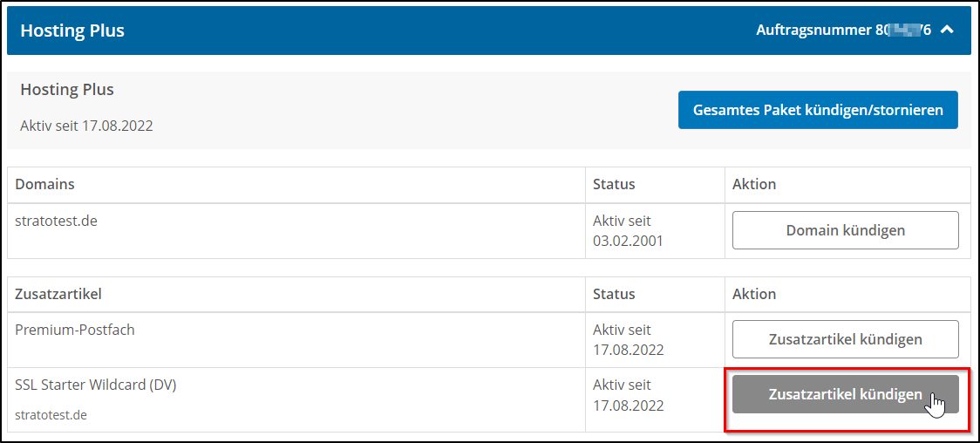Screen dimensions: 980x443
Task: Select the Zusatzartikel column header
Action: click(58, 294)
